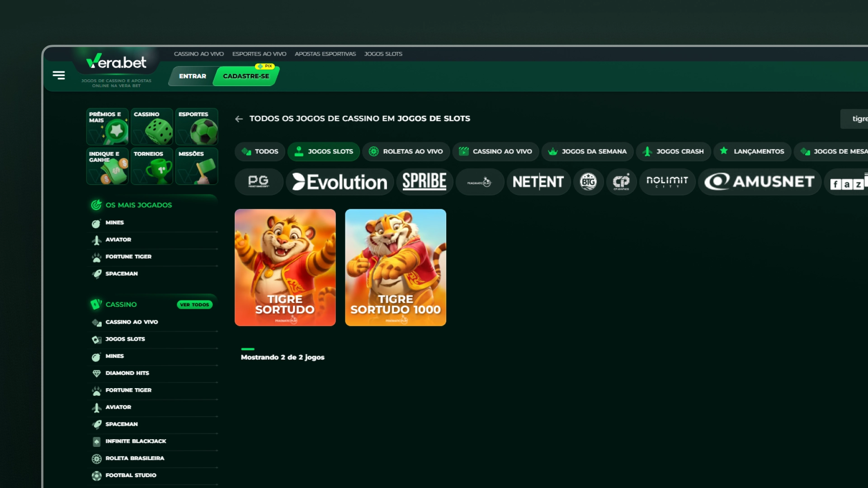The height and width of the screenshot is (488, 868).
Task: Click the Os Mais Jogados target icon
Action: pyautogui.click(x=96, y=205)
